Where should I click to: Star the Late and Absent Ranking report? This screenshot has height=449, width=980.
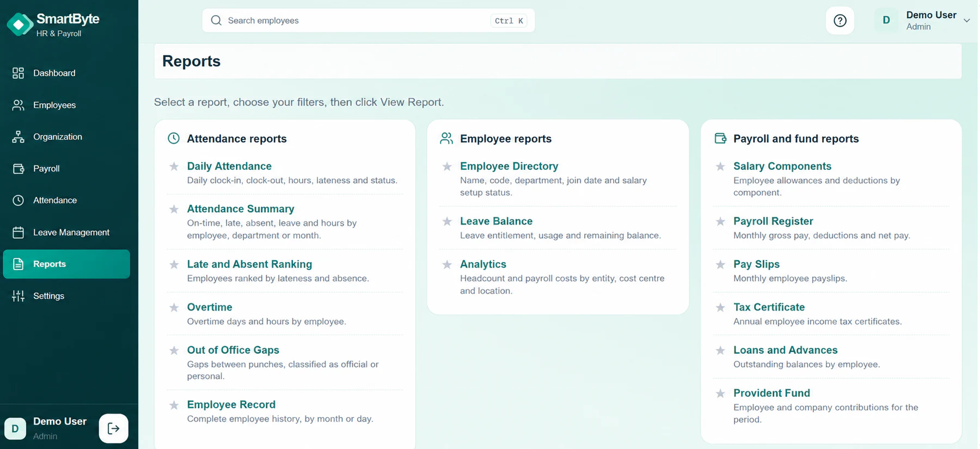(x=174, y=265)
